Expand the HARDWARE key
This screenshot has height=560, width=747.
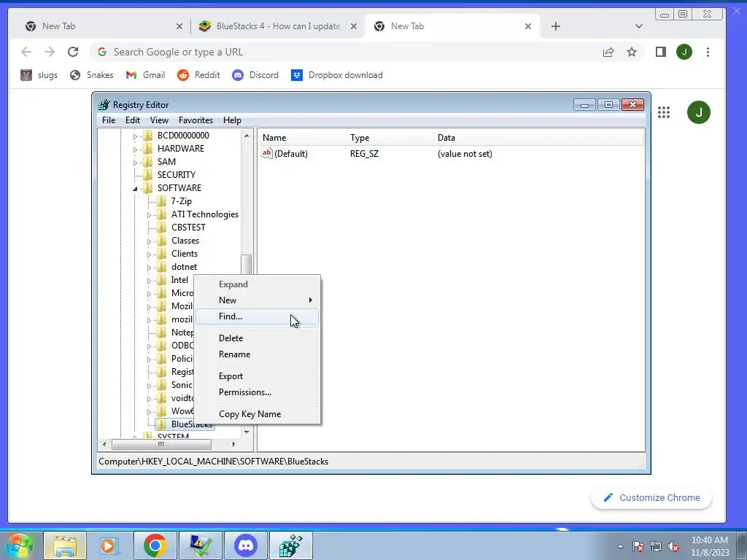click(x=135, y=149)
